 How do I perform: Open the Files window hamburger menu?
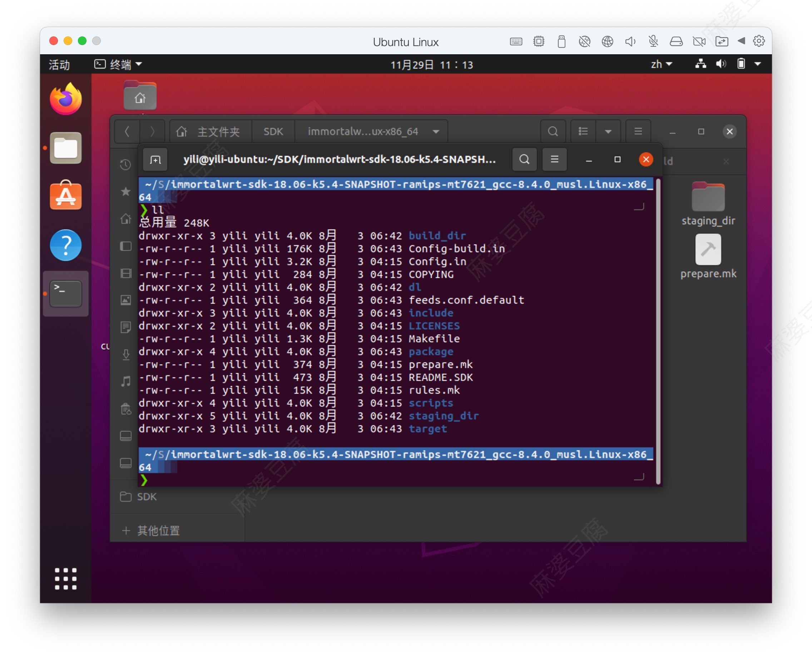638,131
